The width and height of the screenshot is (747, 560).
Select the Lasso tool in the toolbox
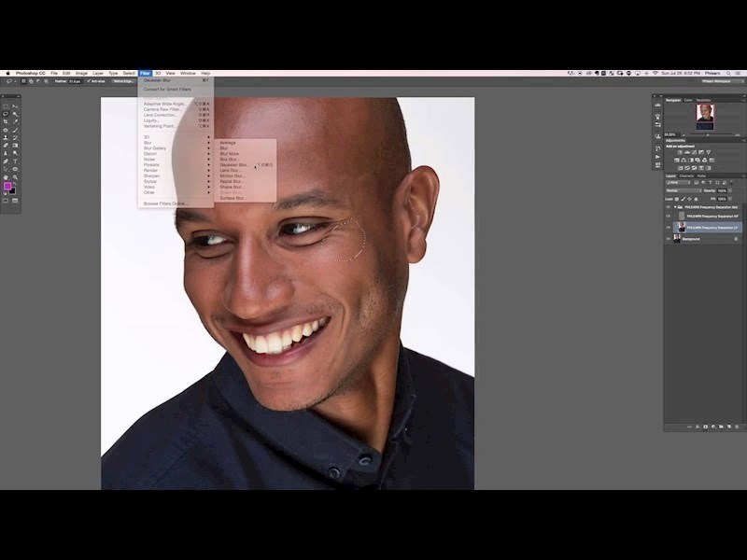coord(6,114)
